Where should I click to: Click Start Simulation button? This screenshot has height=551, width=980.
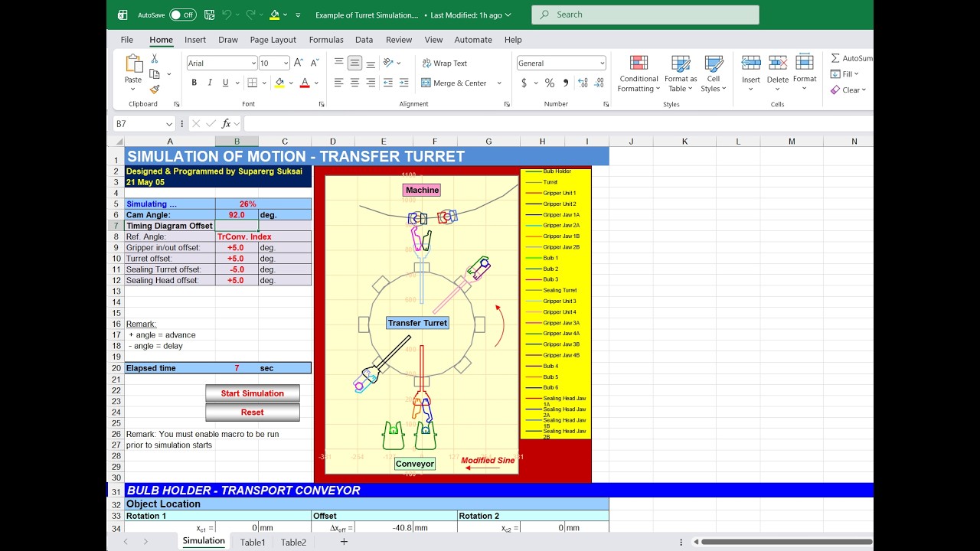pos(253,393)
